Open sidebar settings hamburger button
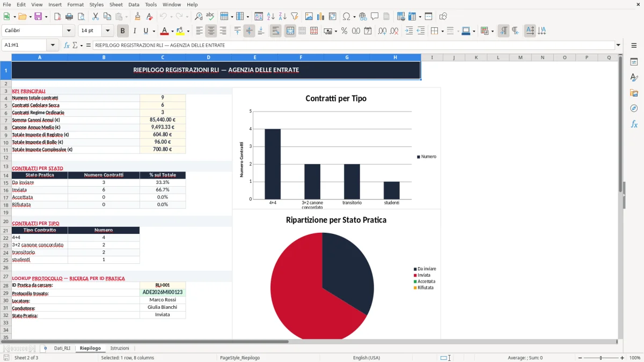 [634, 46]
